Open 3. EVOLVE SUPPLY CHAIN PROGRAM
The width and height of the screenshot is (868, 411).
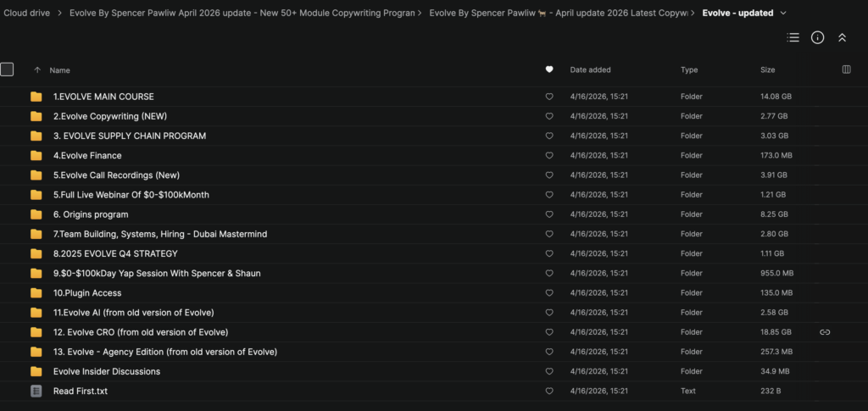click(x=130, y=136)
